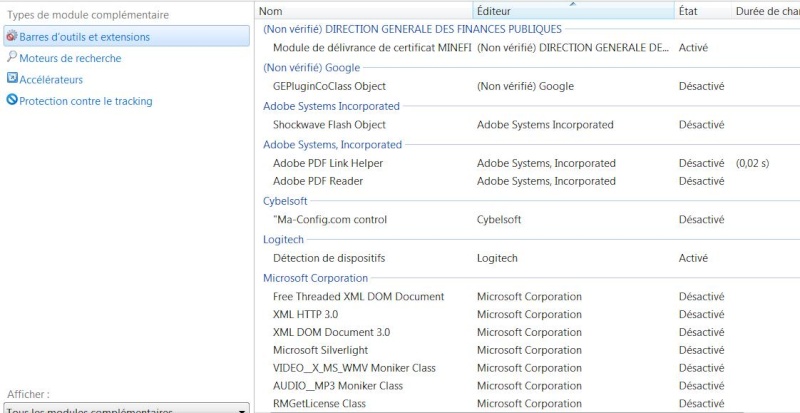
Task: Select the XML DOM Document 3.0 row
Action: 528,332
